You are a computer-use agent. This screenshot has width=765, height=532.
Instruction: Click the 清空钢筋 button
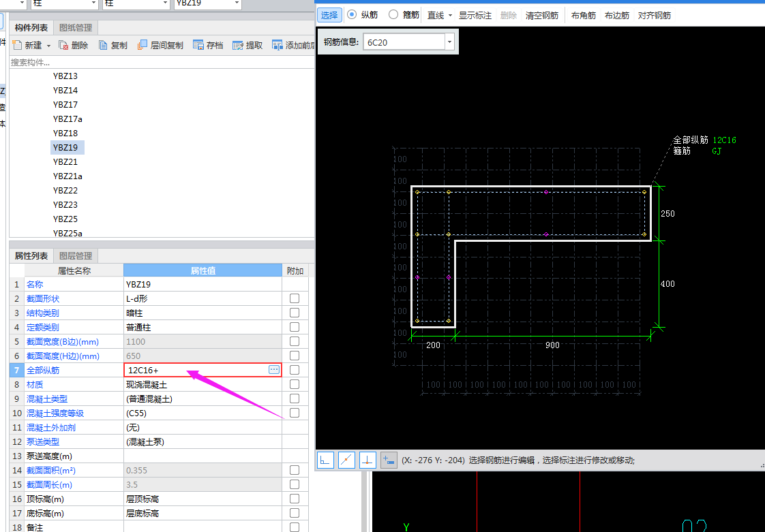tap(542, 15)
